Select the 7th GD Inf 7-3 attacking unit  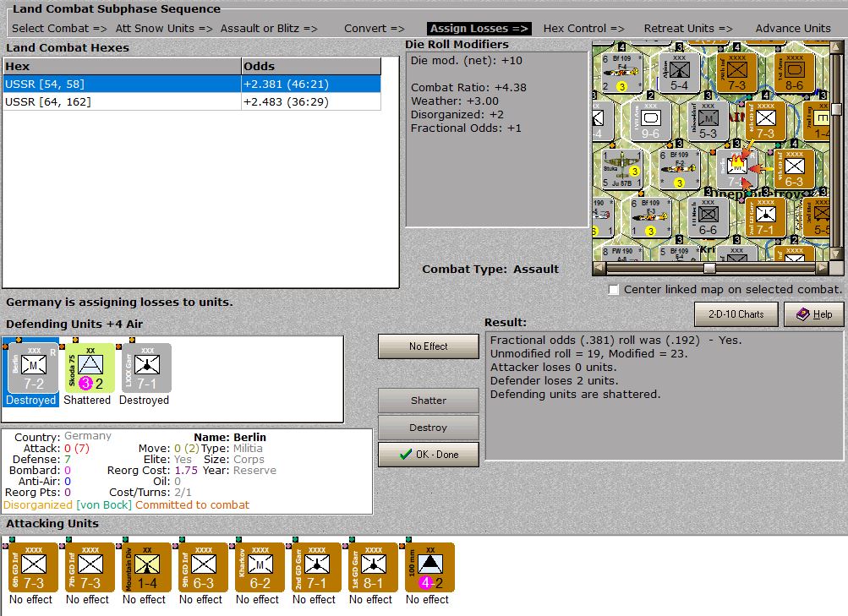pyautogui.click(x=90, y=567)
